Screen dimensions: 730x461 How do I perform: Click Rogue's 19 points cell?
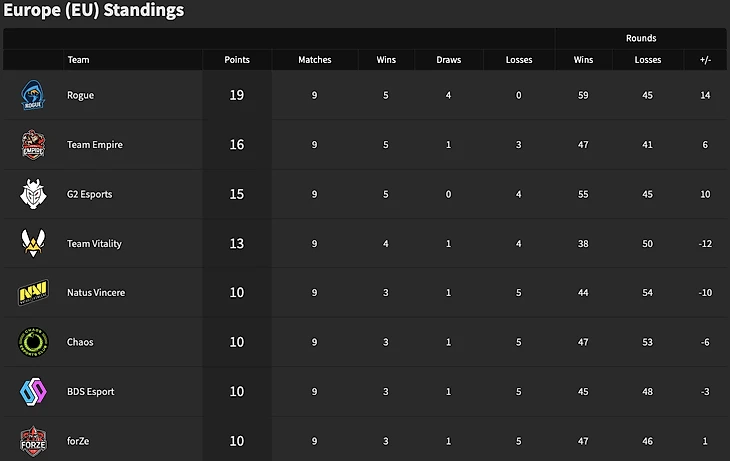(x=237, y=96)
